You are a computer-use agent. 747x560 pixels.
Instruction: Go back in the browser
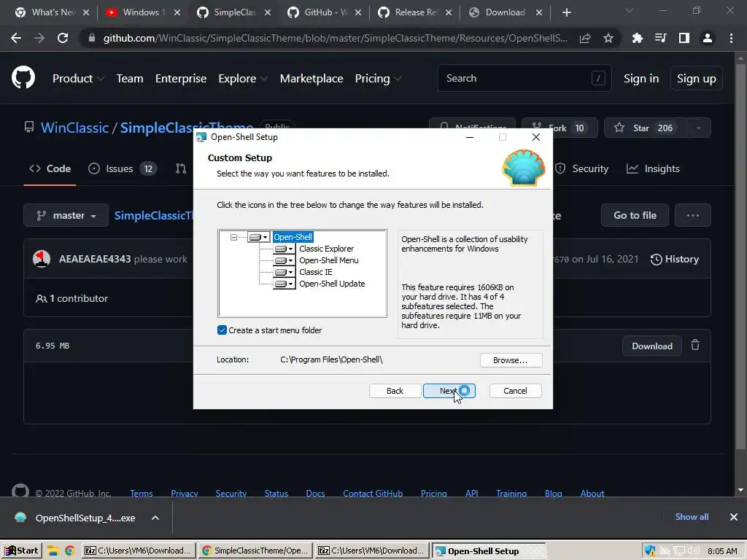click(16, 38)
